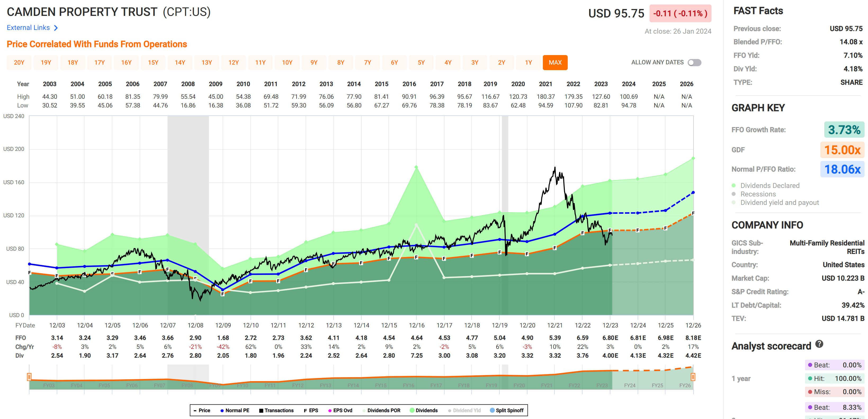Click the Split Spinoff legend circle
This screenshot has height=419, width=868.
pos(492,410)
